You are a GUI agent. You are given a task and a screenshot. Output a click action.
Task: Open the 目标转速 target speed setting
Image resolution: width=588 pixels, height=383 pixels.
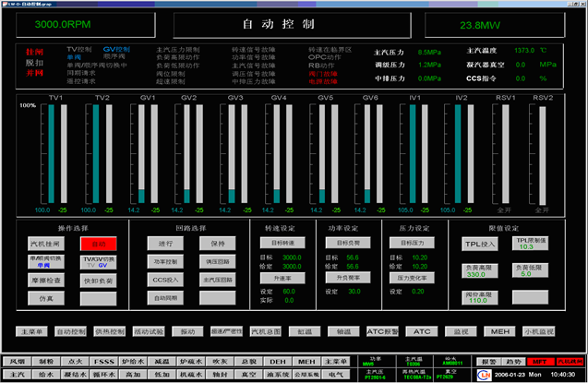coord(282,243)
